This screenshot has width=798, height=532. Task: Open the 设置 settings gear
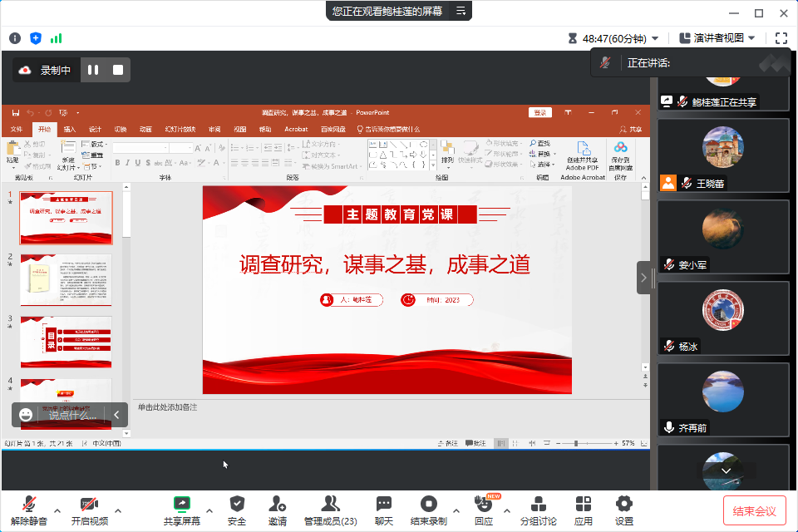tap(624, 504)
